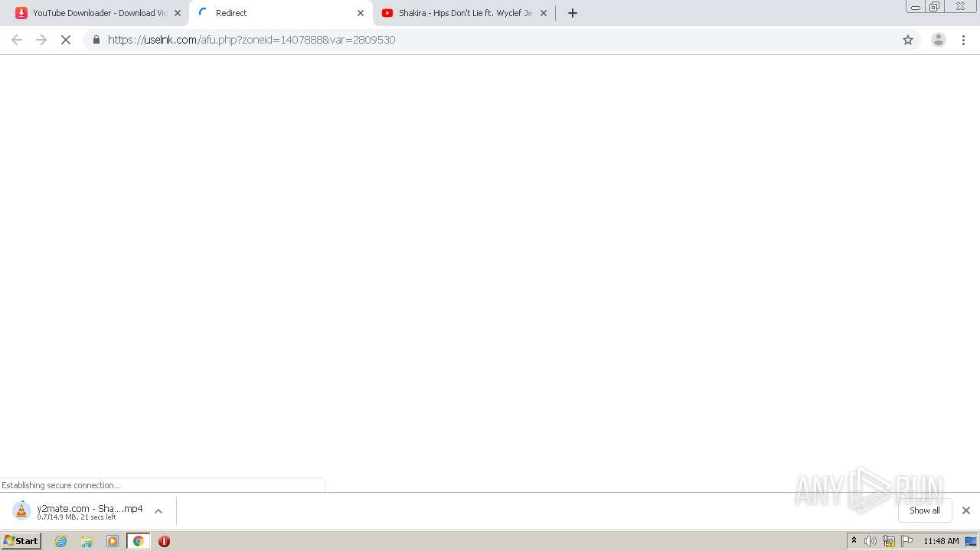Open Chrome profile avatar menu
This screenshot has width=980, height=551.
click(938, 40)
